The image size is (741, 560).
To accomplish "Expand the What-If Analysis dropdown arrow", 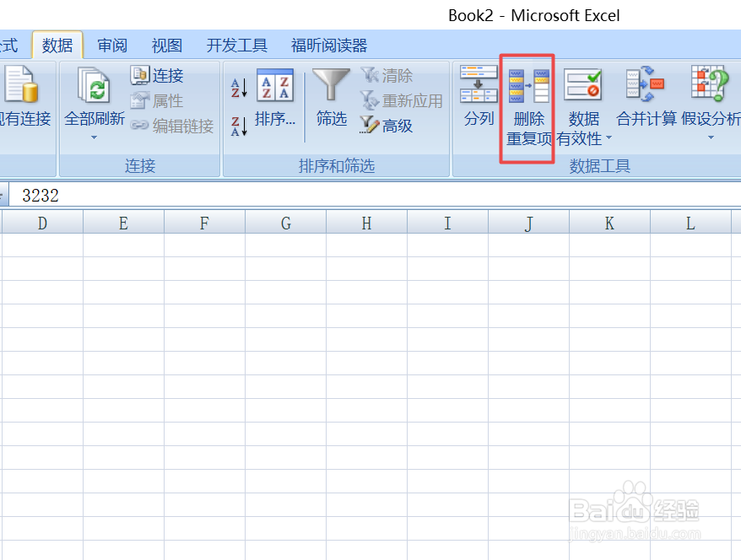I will pos(711,137).
